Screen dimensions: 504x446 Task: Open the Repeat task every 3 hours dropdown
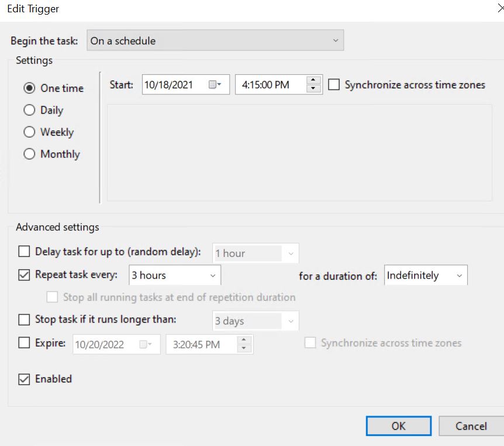click(x=175, y=275)
